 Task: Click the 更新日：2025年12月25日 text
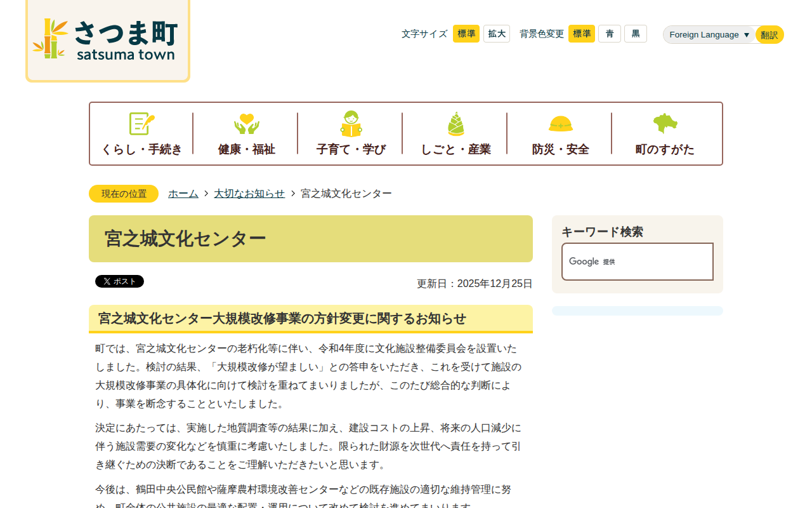tap(475, 284)
